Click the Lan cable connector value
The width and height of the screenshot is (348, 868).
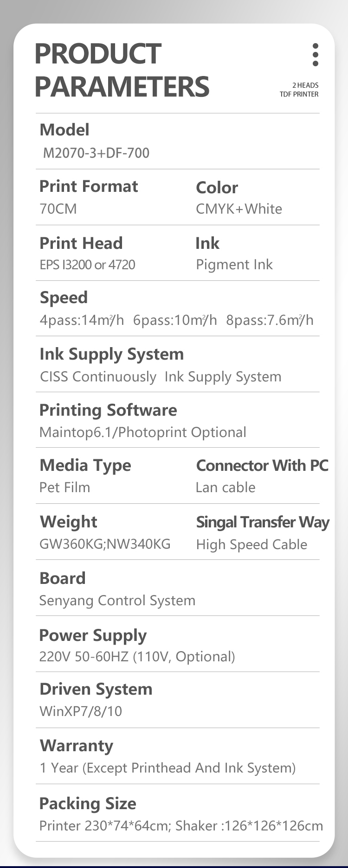(226, 488)
